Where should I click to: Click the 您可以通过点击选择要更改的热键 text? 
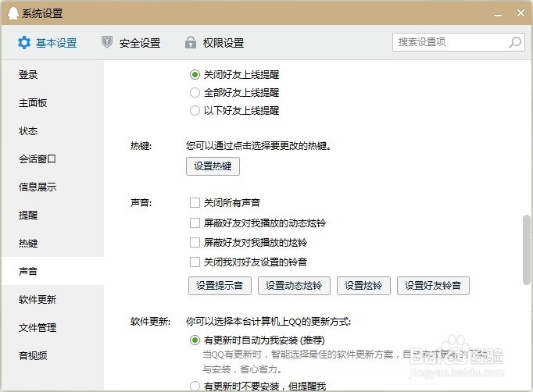[x=259, y=146]
